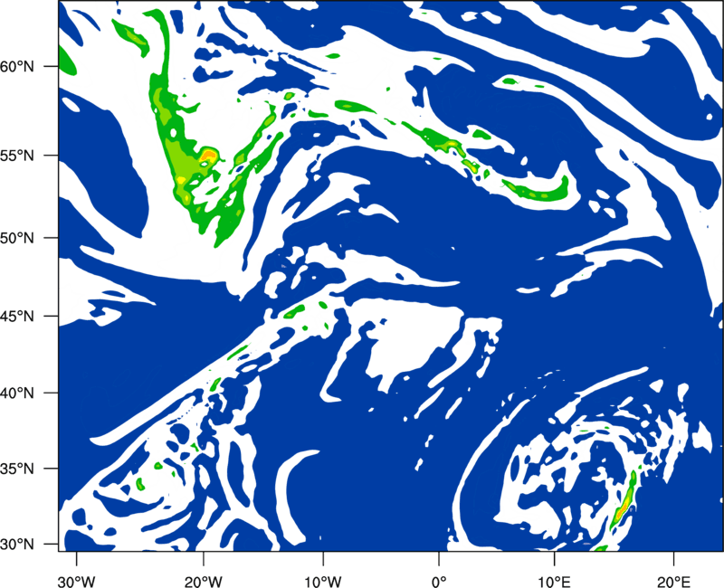The width and height of the screenshot is (724, 588).
Task: Click the 45°N latitude label
Action: (x=17, y=316)
